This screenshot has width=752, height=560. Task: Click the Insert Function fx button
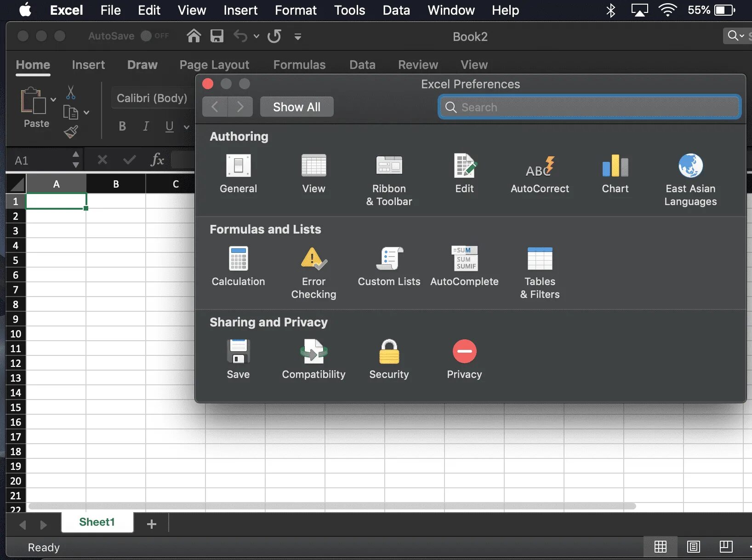pos(157,160)
